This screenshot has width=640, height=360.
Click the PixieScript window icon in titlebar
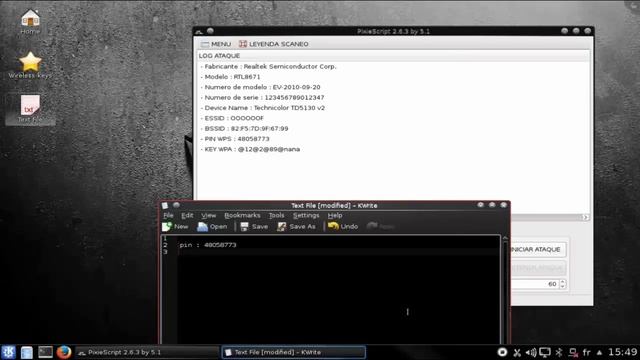coord(199,31)
